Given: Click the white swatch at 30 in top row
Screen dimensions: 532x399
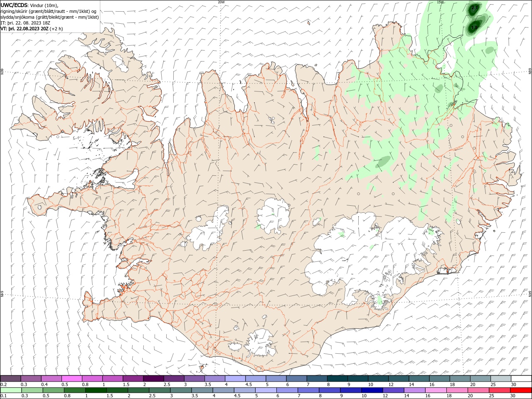Looking at the screenshot, I should [521, 379].
